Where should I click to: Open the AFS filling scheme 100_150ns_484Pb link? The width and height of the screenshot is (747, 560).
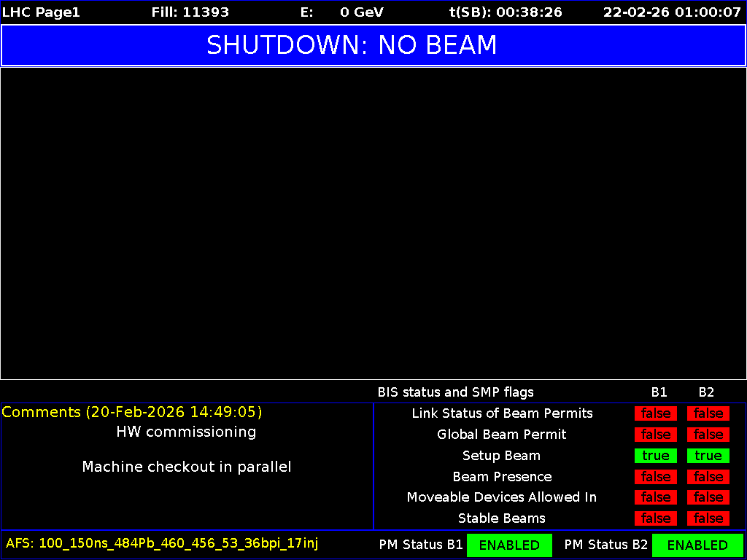coord(162,542)
